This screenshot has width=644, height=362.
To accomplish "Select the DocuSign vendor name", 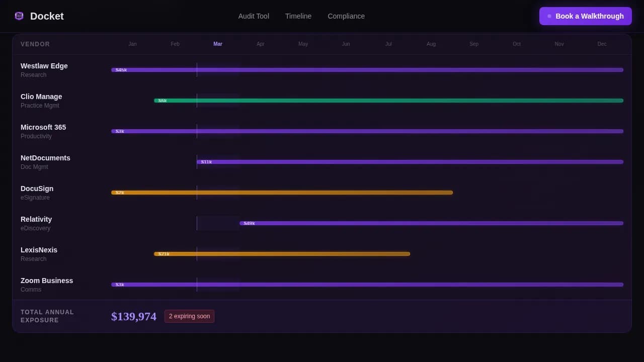I will click(37, 189).
